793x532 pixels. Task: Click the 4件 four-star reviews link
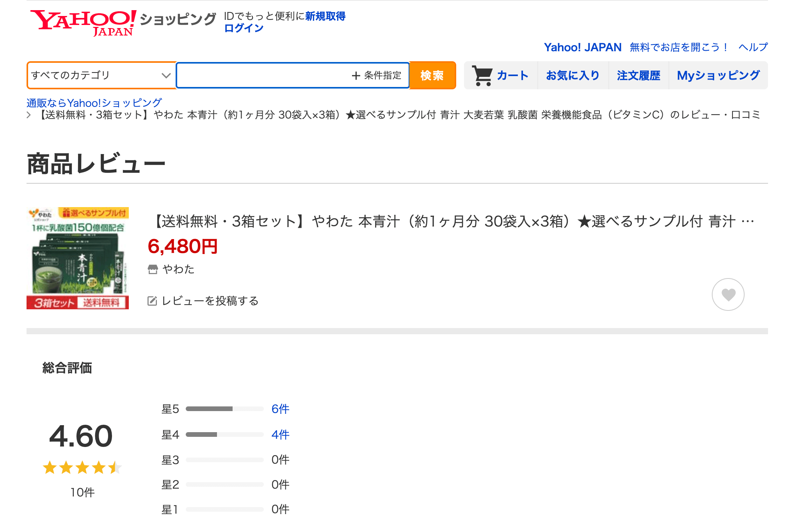[280, 434]
